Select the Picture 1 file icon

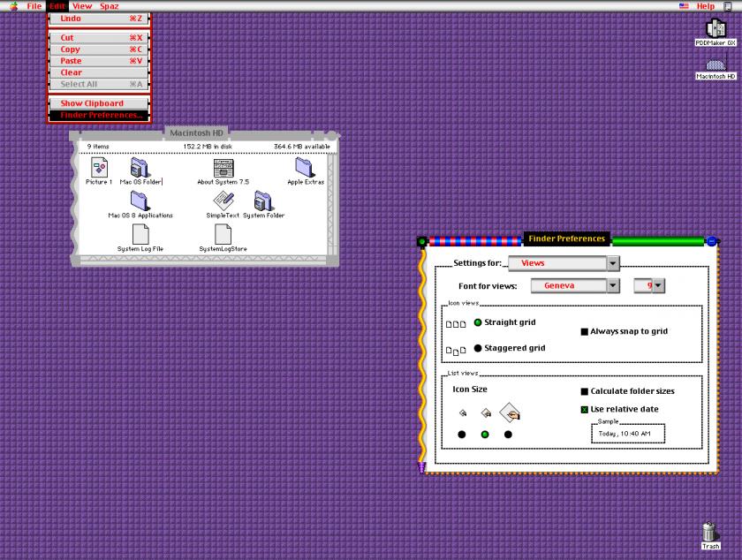coord(99,168)
